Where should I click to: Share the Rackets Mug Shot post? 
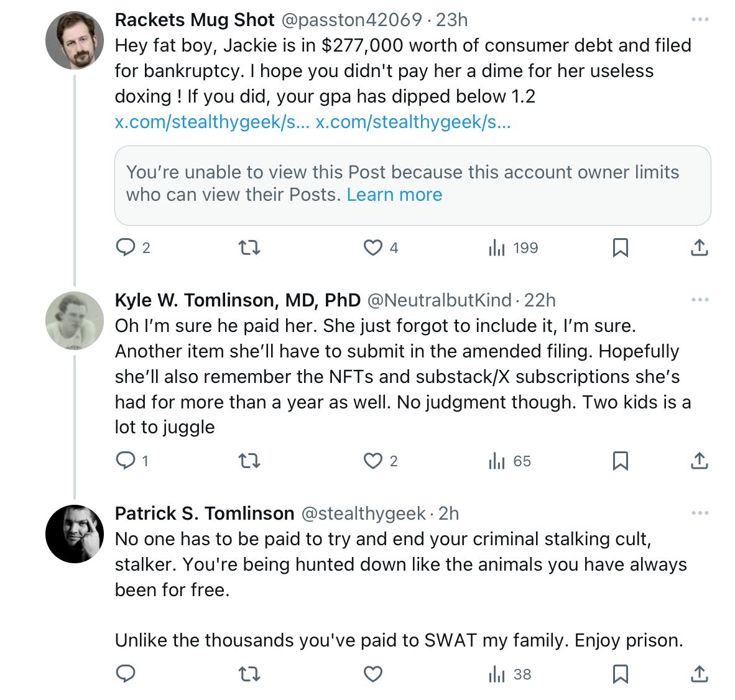pyautogui.click(x=700, y=247)
